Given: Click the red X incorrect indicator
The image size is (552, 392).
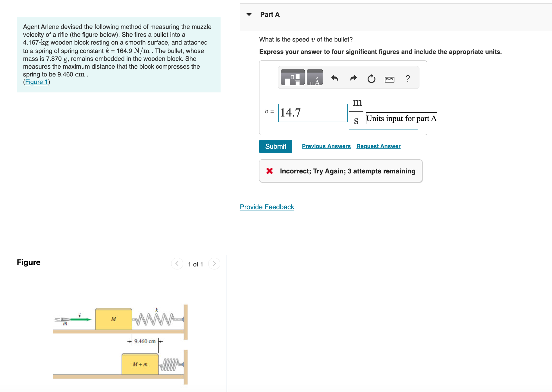Looking at the screenshot, I should click(269, 171).
